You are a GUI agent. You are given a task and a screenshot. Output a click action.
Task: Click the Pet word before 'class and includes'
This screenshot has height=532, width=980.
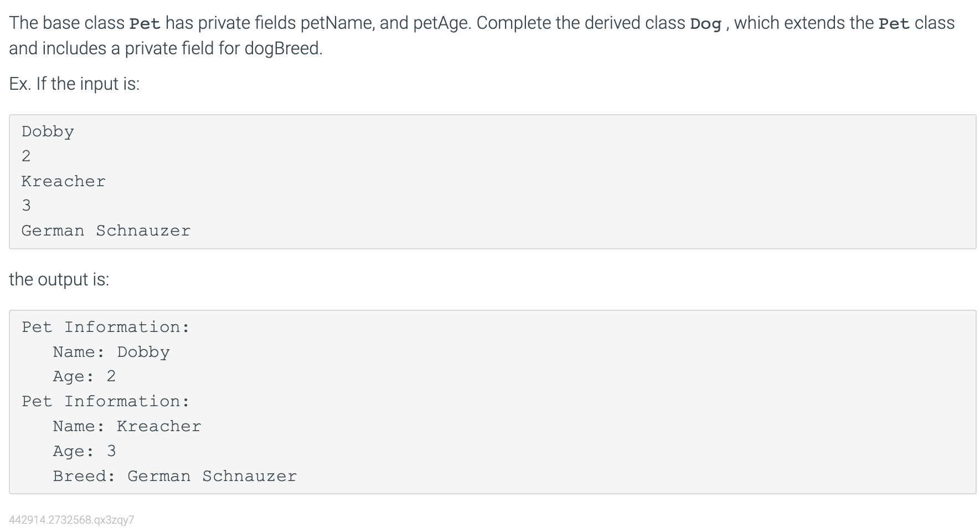tap(894, 23)
